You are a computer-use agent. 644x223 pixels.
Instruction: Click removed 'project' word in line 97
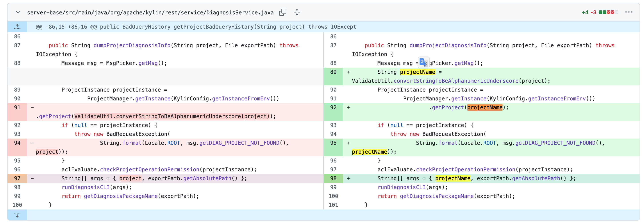[130, 178]
